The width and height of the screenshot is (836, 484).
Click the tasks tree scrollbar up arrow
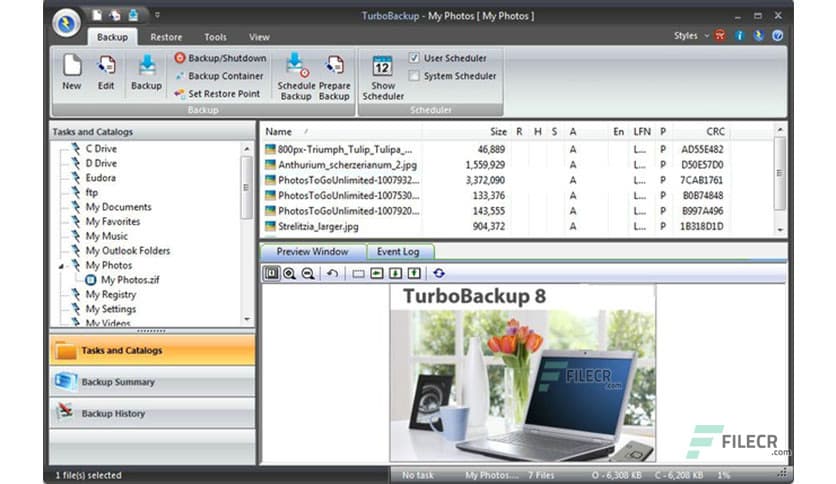coord(247,149)
